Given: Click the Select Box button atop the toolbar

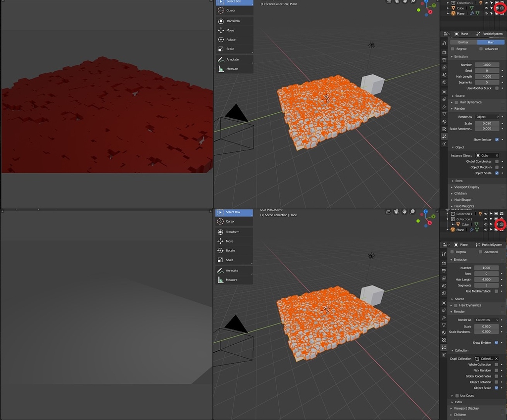Looking at the screenshot, I should coord(234,2).
